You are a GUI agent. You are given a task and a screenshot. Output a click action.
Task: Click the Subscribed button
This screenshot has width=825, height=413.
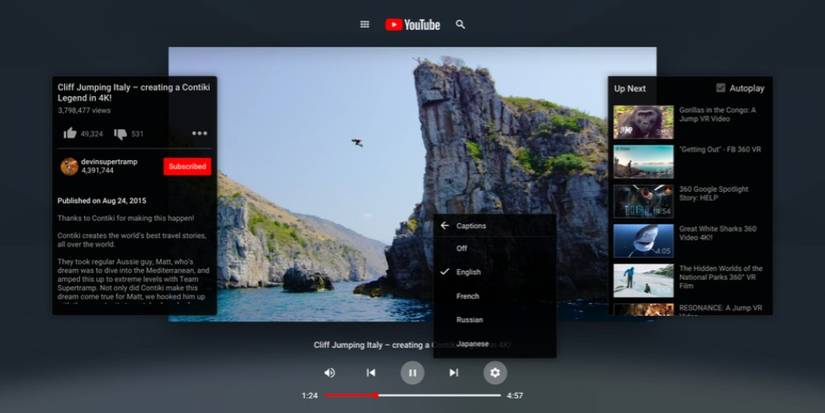click(187, 166)
